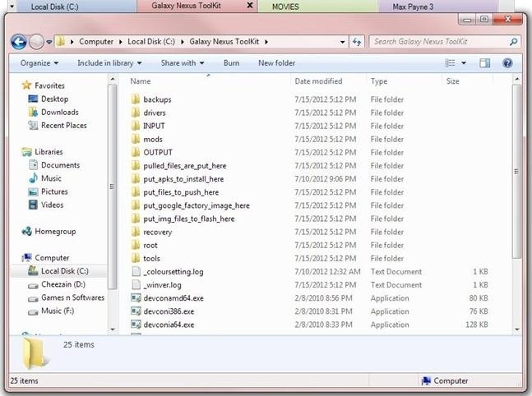
Task: Select Favorites star icon in navigation pane
Action: pos(26,85)
